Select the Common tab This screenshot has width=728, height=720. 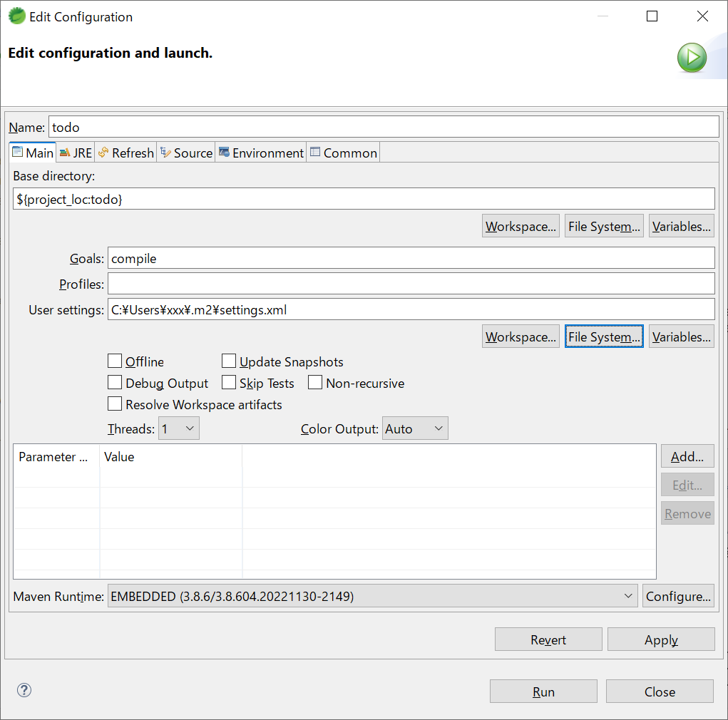[x=343, y=153]
